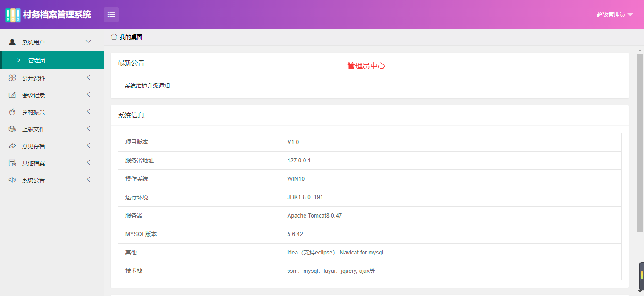Open the 系统公告 menu label

pos(33,180)
